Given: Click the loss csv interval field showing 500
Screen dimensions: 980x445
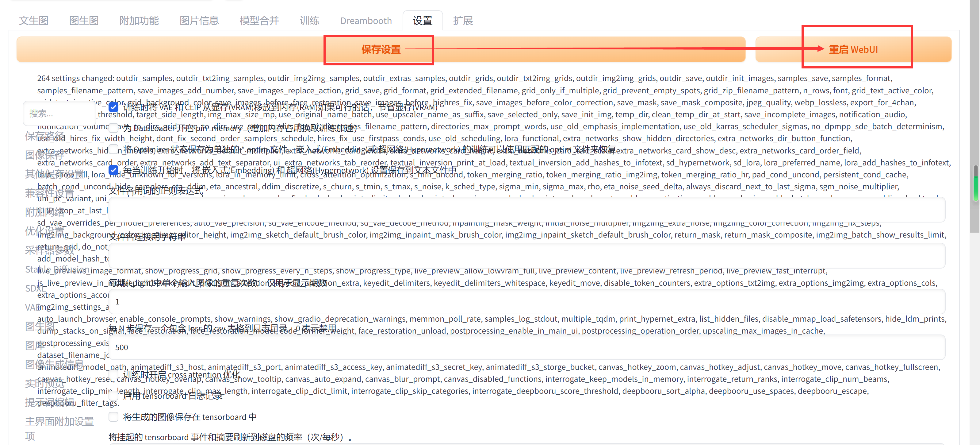Looking at the screenshot, I should [526, 347].
